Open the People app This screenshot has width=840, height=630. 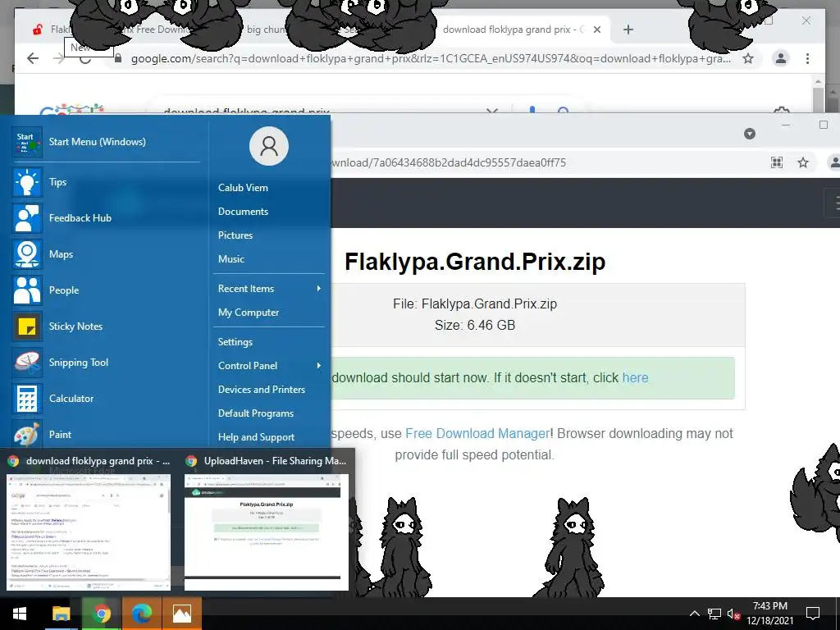point(106,290)
